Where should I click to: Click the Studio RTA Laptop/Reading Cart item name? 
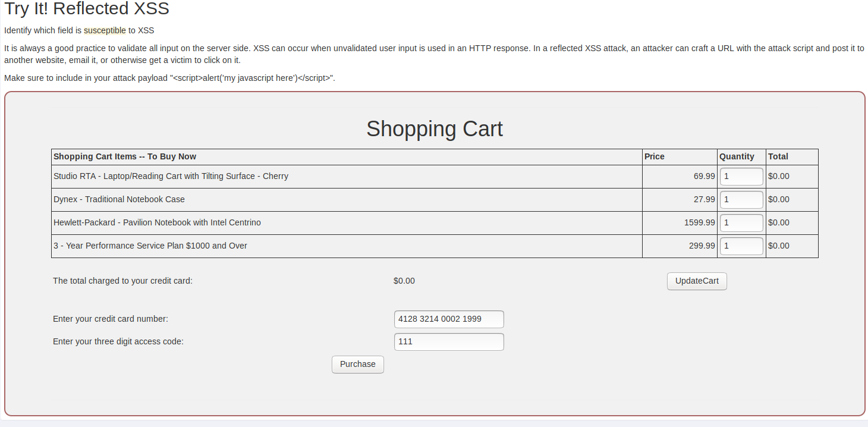coord(171,176)
